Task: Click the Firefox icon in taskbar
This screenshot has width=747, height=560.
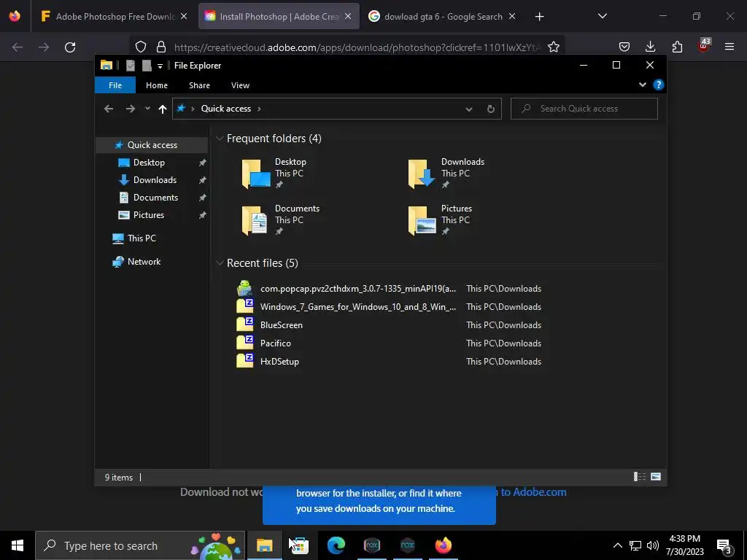Action: (443, 545)
